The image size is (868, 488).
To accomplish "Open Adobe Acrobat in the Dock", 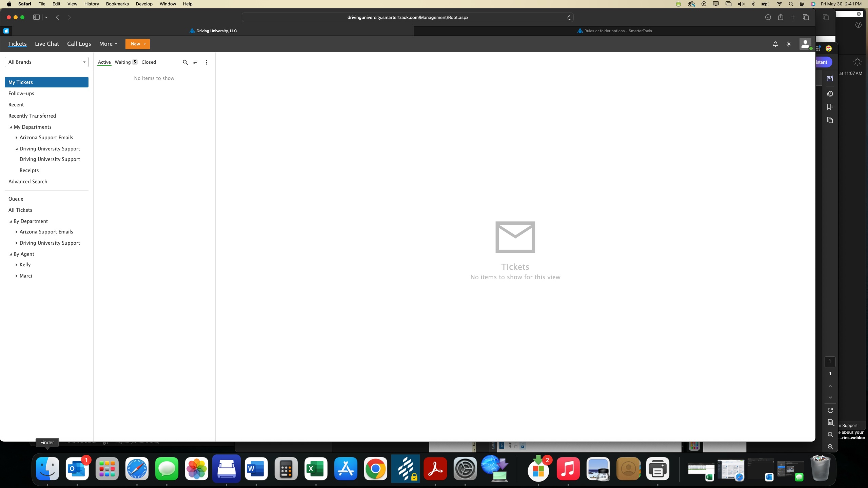I will (x=435, y=469).
